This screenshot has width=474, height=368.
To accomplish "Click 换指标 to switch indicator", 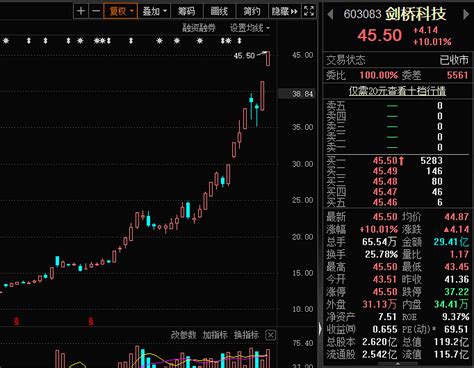I will point(246,335).
